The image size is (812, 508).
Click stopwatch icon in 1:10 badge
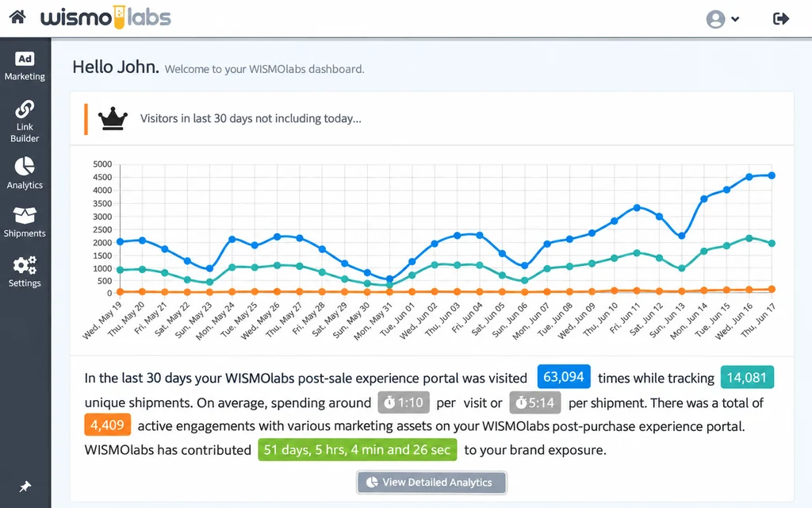pyautogui.click(x=389, y=402)
